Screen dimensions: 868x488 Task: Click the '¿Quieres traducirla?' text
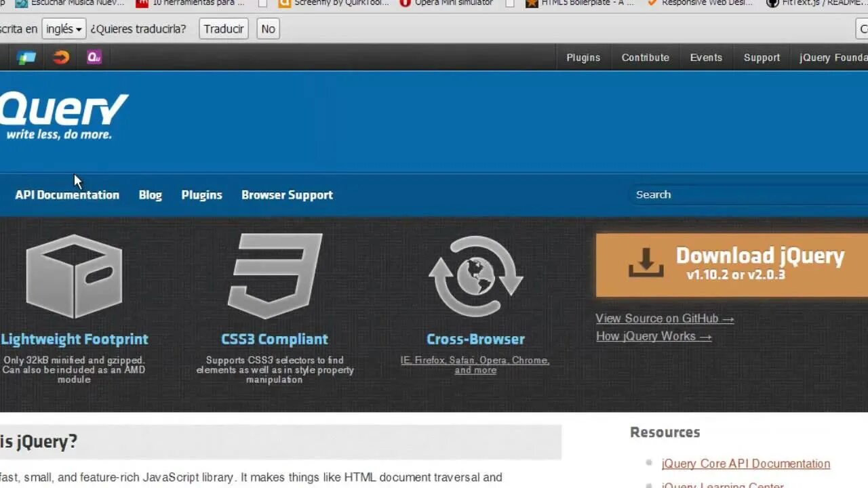click(x=138, y=29)
